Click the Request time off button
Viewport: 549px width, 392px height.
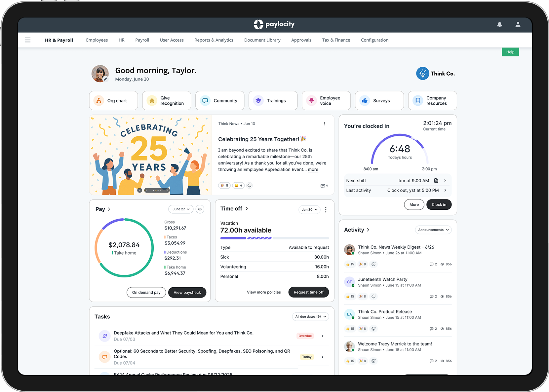308,292
